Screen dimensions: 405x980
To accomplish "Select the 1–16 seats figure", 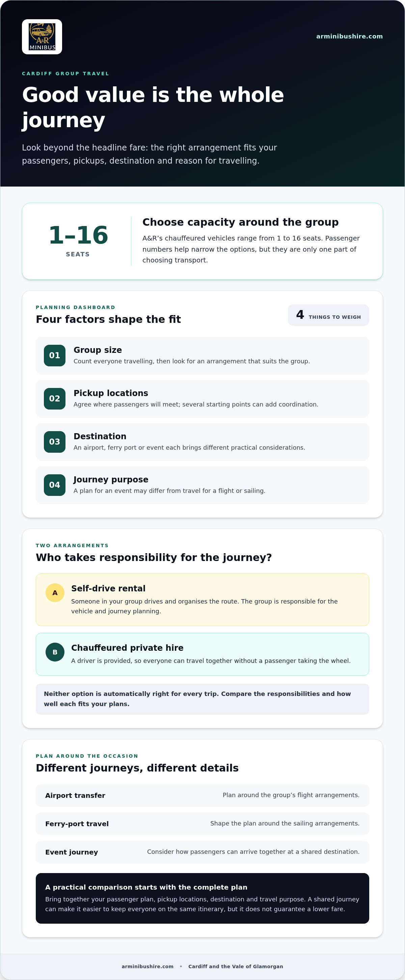I will tap(78, 241).
